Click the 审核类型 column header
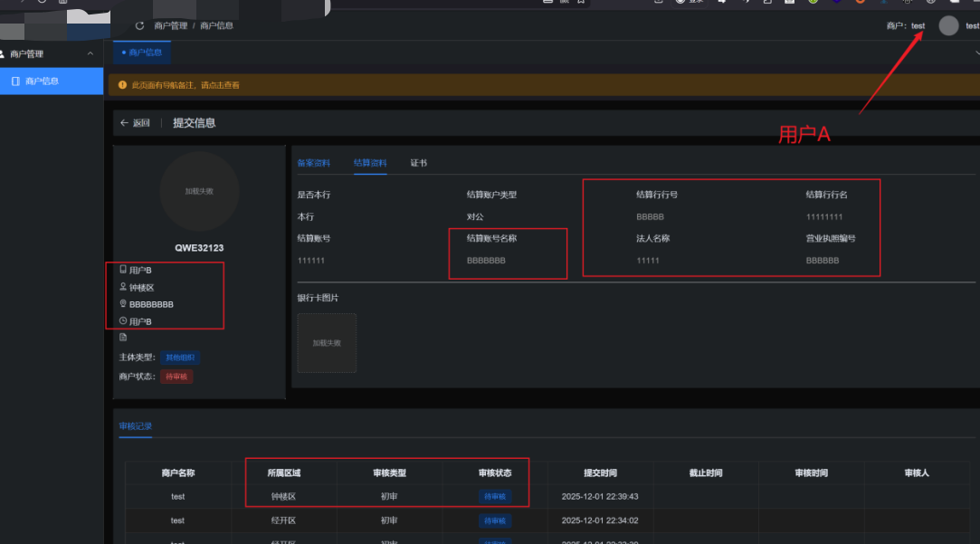 (389, 472)
